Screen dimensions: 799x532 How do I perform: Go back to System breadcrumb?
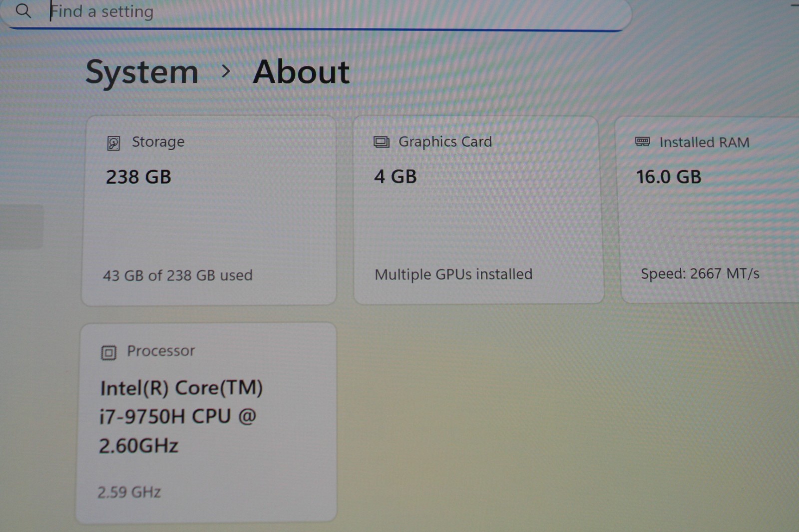pos(142,72)
